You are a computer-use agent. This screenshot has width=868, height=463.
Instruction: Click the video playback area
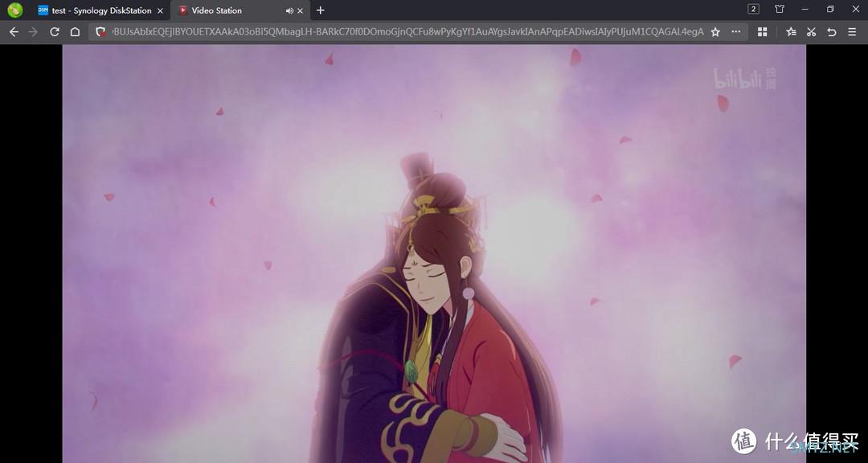coord(434,254)
